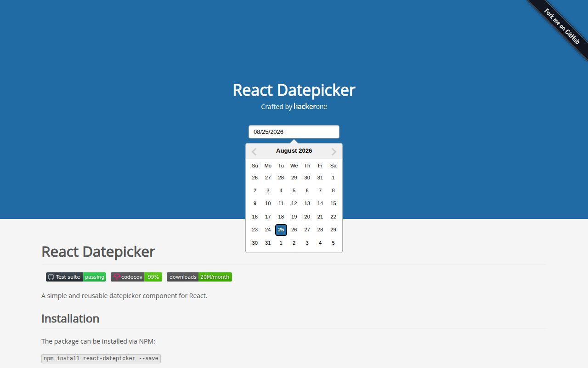Click August 27 in the fifth row
The height and width of the screenshot is (368, 588).
point(307,230)
